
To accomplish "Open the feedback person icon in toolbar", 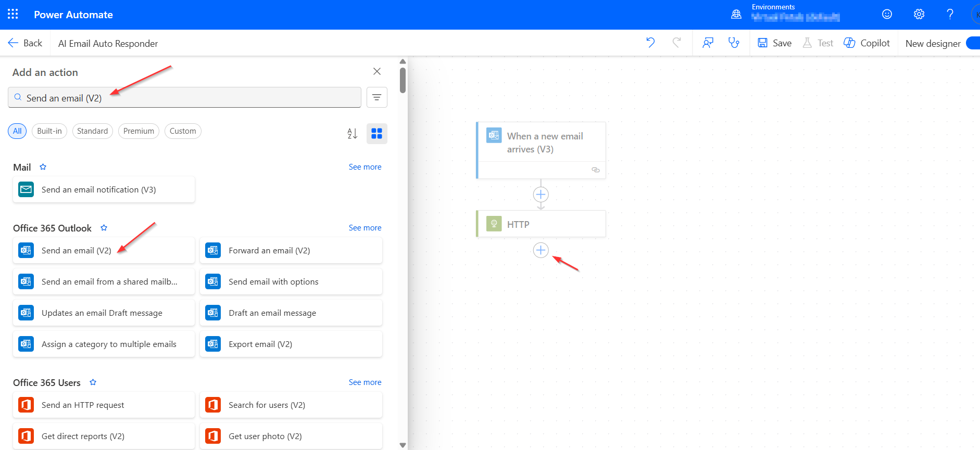I will [708, 43].
